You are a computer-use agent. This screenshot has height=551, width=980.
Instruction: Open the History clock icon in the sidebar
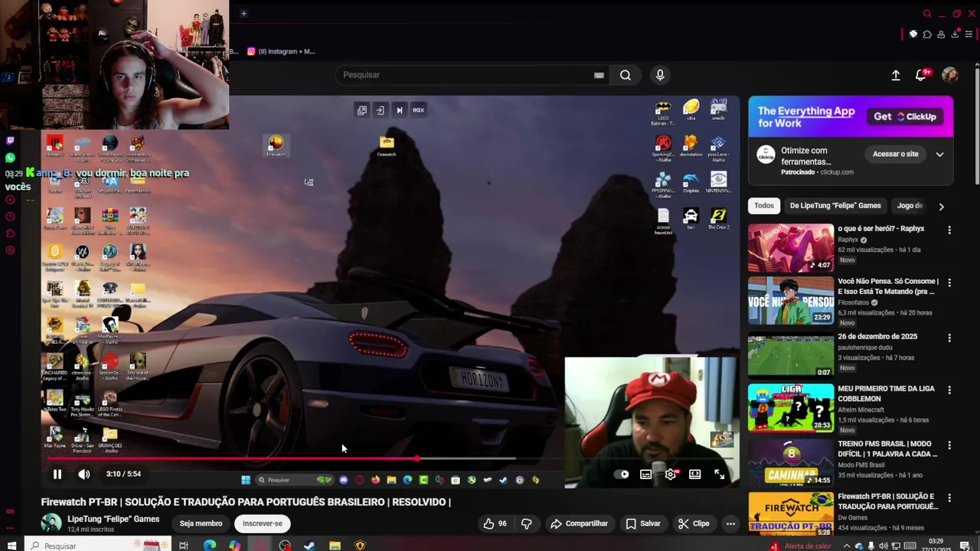tap(10, 217)
